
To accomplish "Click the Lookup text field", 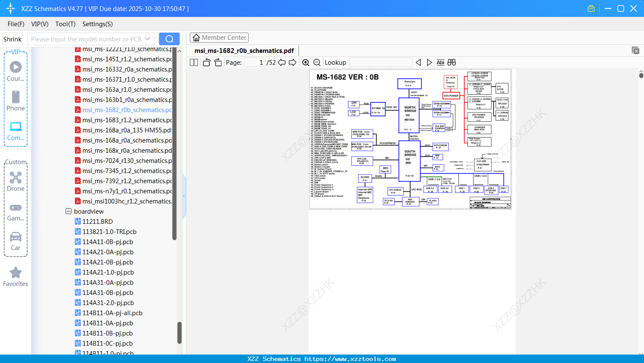I will point(381,63).
